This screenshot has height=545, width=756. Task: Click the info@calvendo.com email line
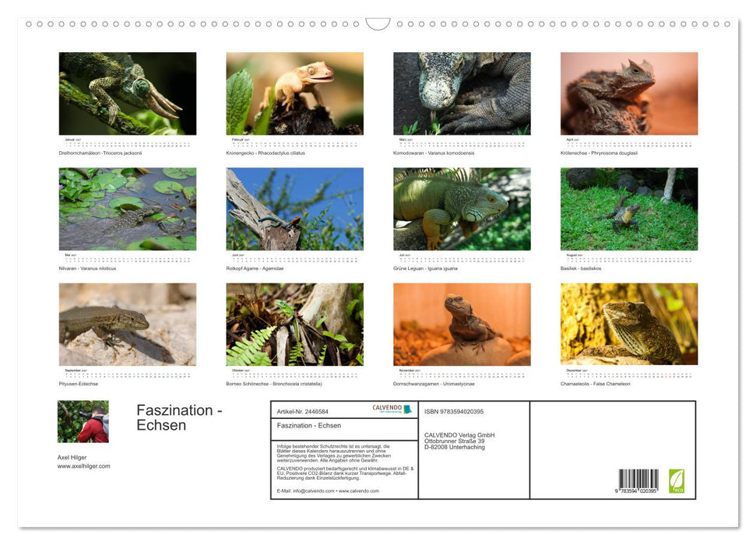click(328, 491)
